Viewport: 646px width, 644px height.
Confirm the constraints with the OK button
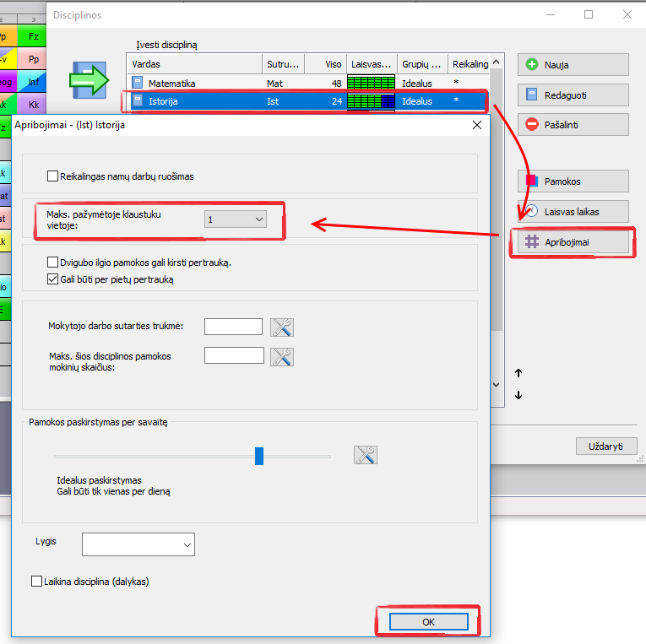click(x=428, y=621)
